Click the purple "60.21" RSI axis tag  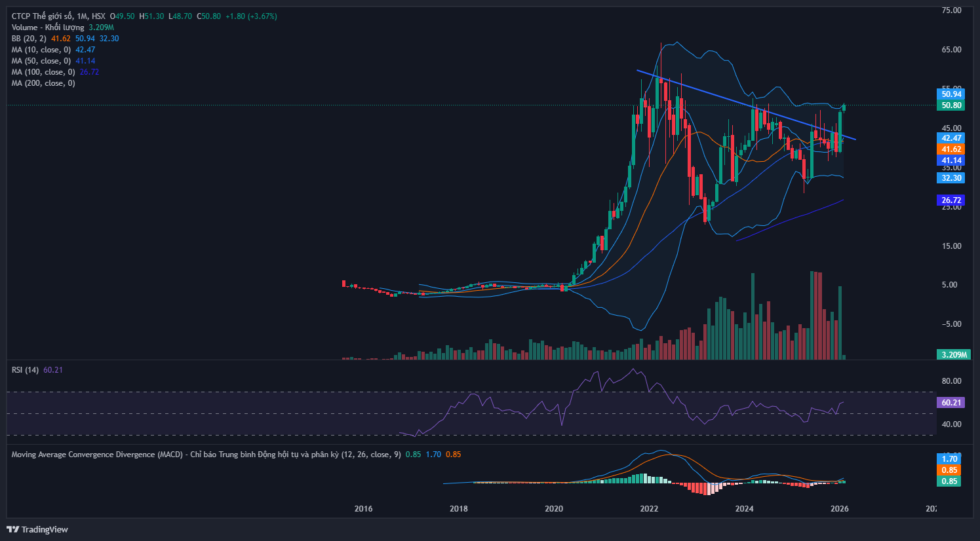951,403
